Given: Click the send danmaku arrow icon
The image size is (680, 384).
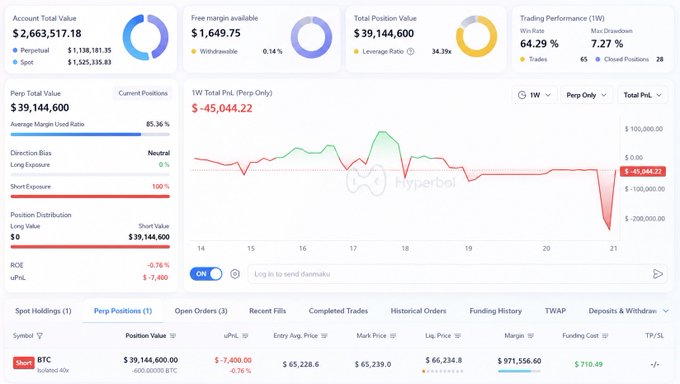Looking at the screenshot, I should coord(657,274).
